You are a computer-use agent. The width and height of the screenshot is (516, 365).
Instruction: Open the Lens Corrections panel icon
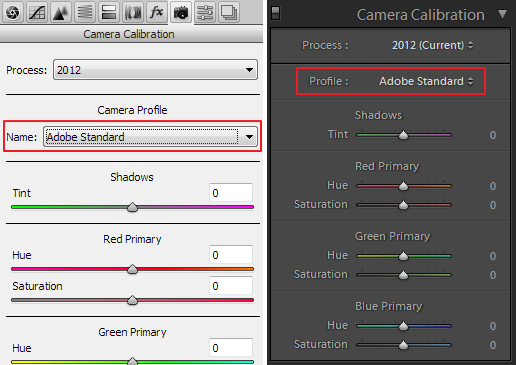click(133, 13)
